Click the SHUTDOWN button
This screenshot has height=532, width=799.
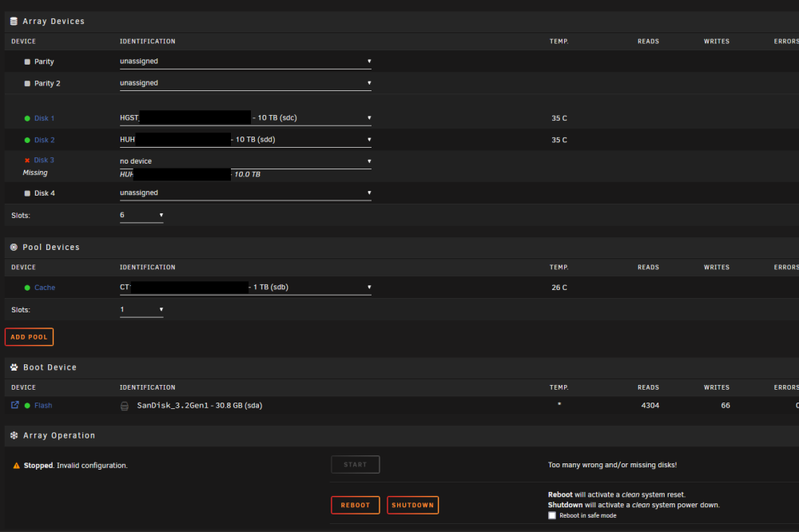click(413, 505)
